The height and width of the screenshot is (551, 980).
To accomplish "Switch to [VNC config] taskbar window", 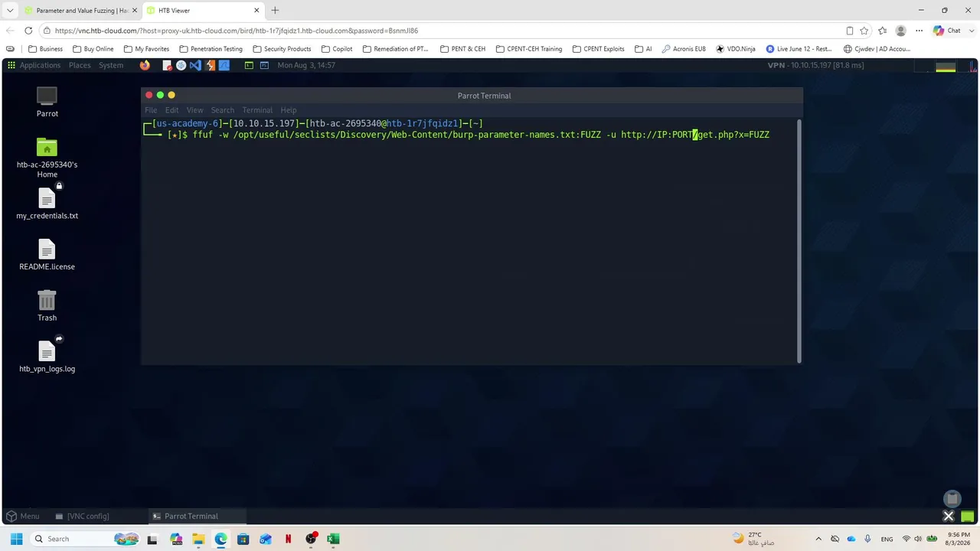I will tap(82, 516).
